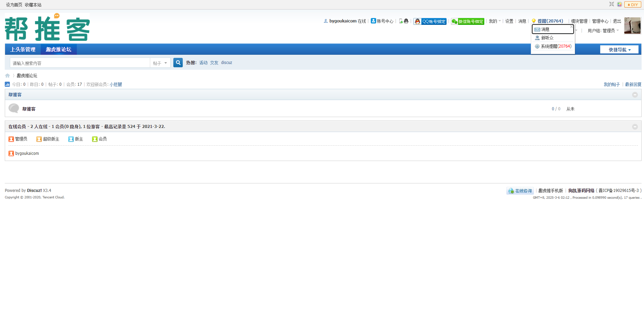Collapse the 帮推客 category section
The width and height of the screenshot is (644, 310).
pyautogui.click(x=634, y=95)
